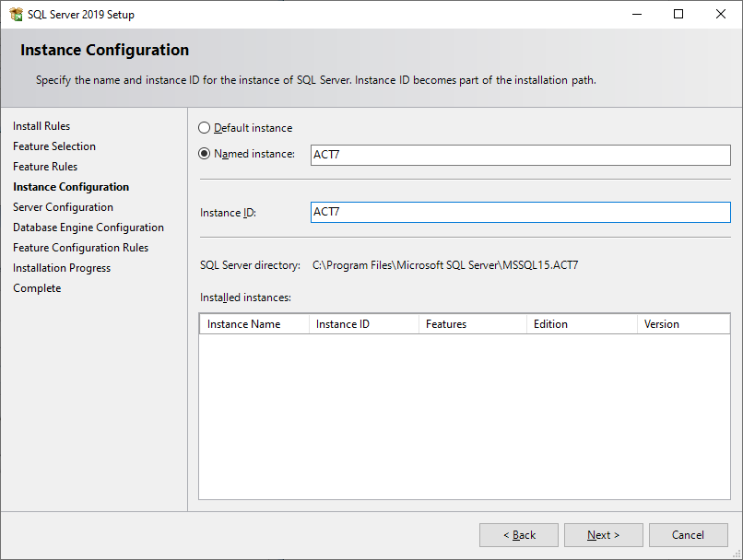Open the Feature Selection step
743x560 pixels.
pos(53,146)
